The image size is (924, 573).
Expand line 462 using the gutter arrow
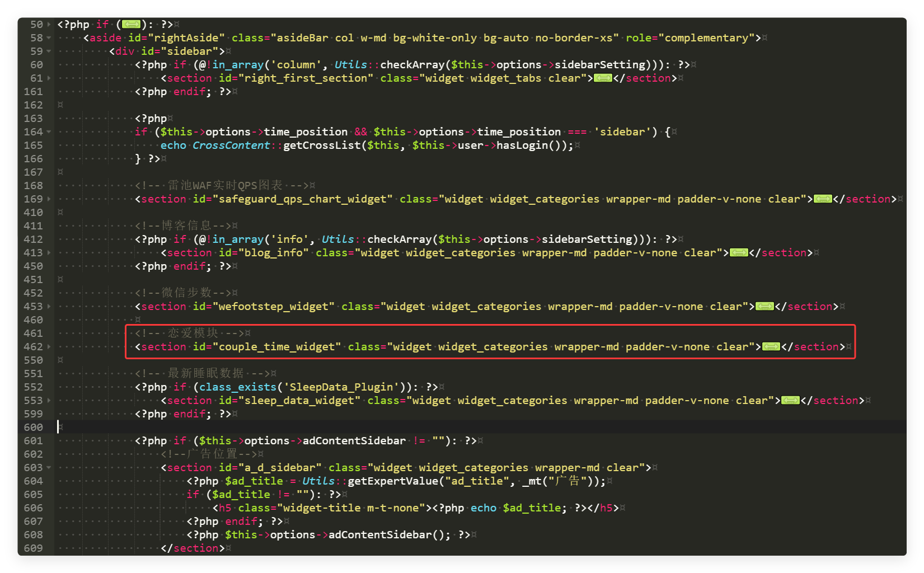(49, 347)
